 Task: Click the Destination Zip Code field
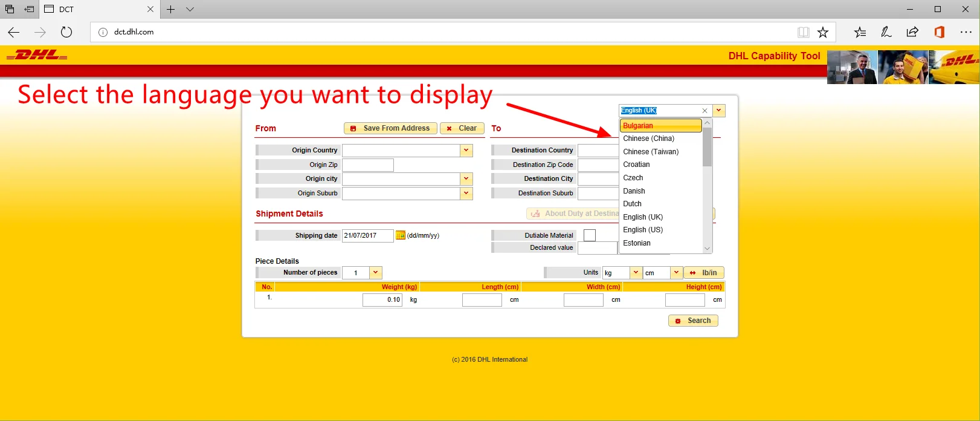pos(598,165)
